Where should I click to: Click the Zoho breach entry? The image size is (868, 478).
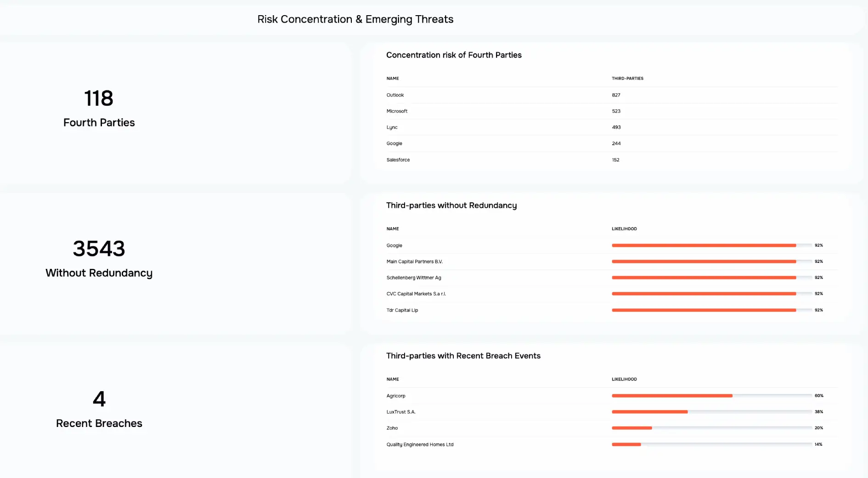(x=392, y=428)
